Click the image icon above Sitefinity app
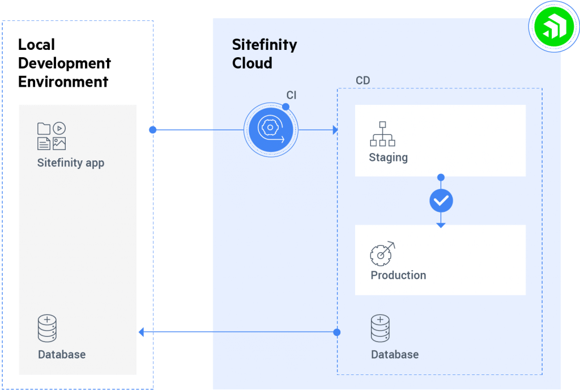Image resolution: width=580 pixels, height=392 pixels. pyautogui.click(x=59, y=143)
